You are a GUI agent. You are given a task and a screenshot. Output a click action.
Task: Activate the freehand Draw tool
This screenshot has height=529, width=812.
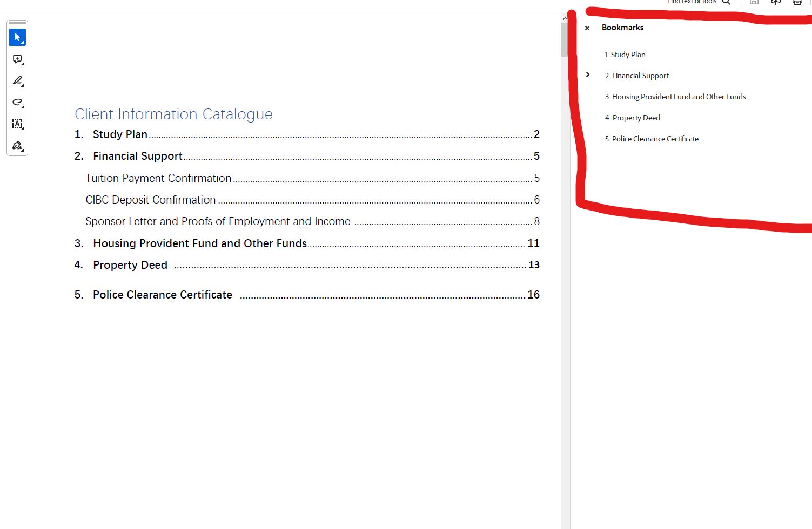click(x=17, y=102)
